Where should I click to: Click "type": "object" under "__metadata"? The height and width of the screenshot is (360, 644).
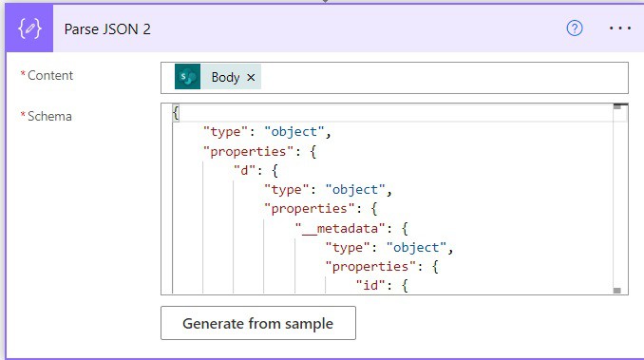[x=389, y=248]
